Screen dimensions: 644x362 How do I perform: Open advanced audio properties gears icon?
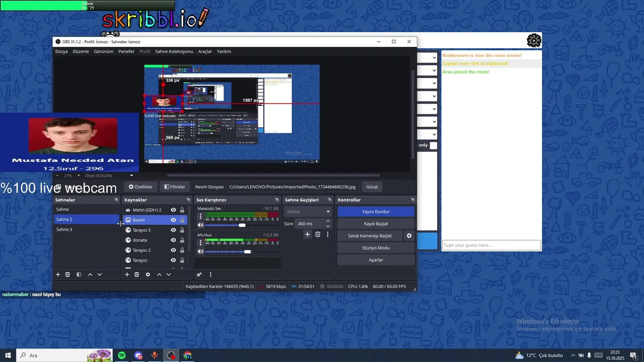(x=199, y=275)
